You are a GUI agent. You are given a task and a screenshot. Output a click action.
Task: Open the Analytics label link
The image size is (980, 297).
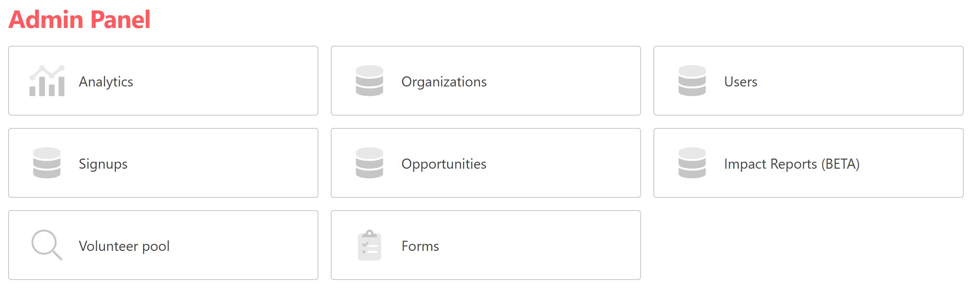coord(106,82)
